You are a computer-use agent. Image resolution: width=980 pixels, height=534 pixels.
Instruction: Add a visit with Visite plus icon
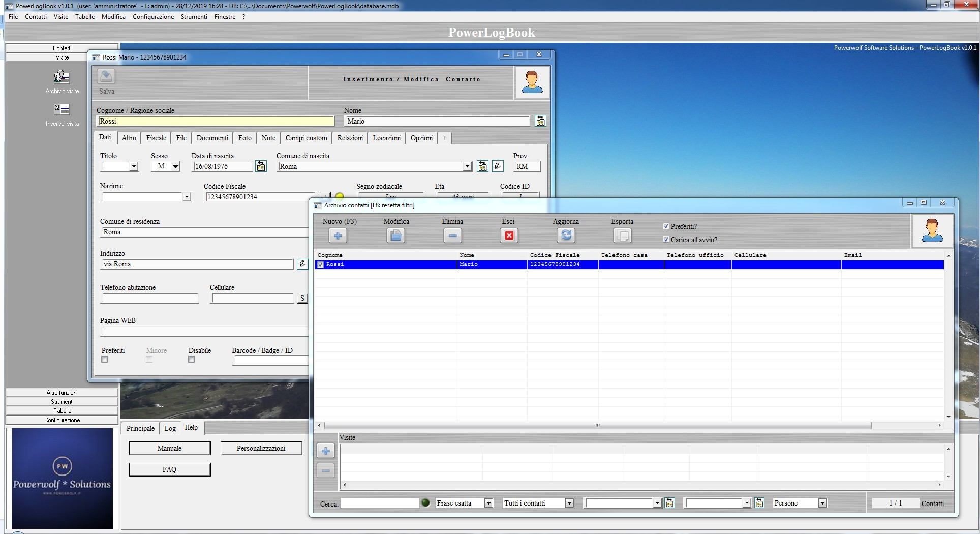tap(326, 451)
